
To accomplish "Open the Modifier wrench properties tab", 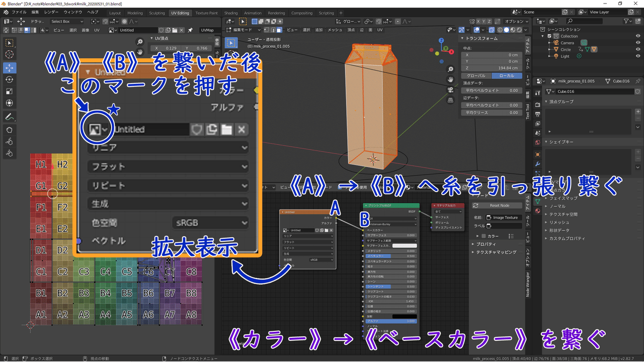I will (537, 164).
